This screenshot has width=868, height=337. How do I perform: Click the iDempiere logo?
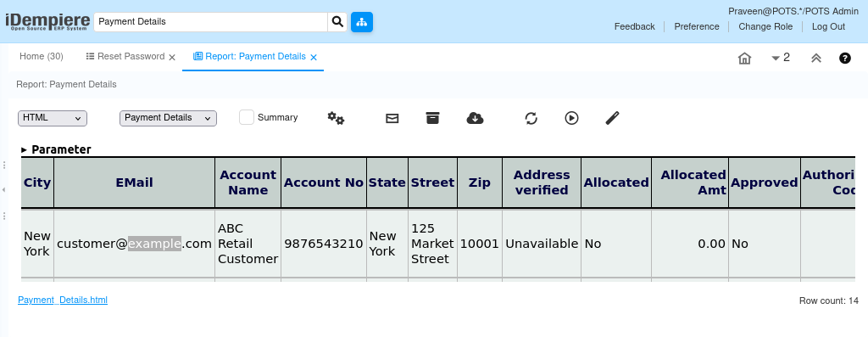click(47, 21)
